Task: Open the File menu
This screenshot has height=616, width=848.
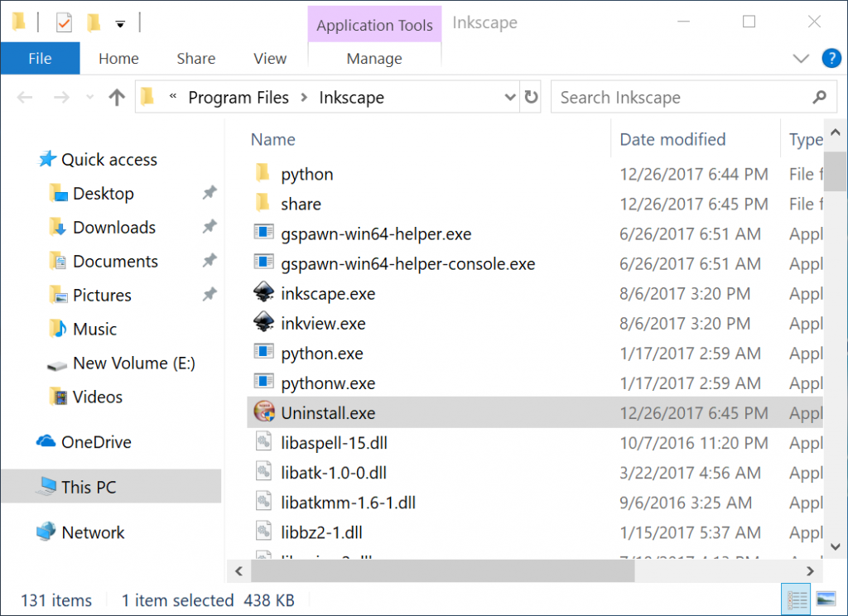Action: coord(40,59)
